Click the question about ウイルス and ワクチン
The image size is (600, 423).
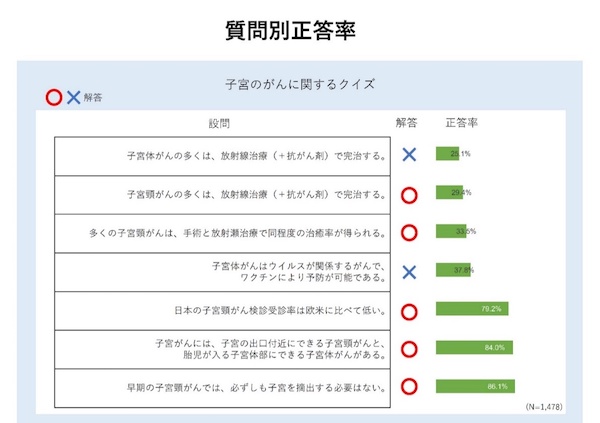coord(298,272)
